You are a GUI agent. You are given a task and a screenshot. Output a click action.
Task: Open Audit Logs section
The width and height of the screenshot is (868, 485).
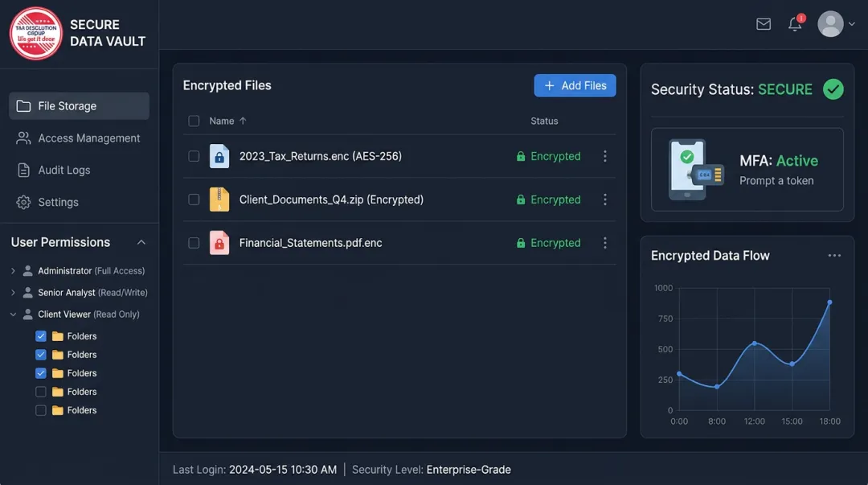tap(79, 171)
